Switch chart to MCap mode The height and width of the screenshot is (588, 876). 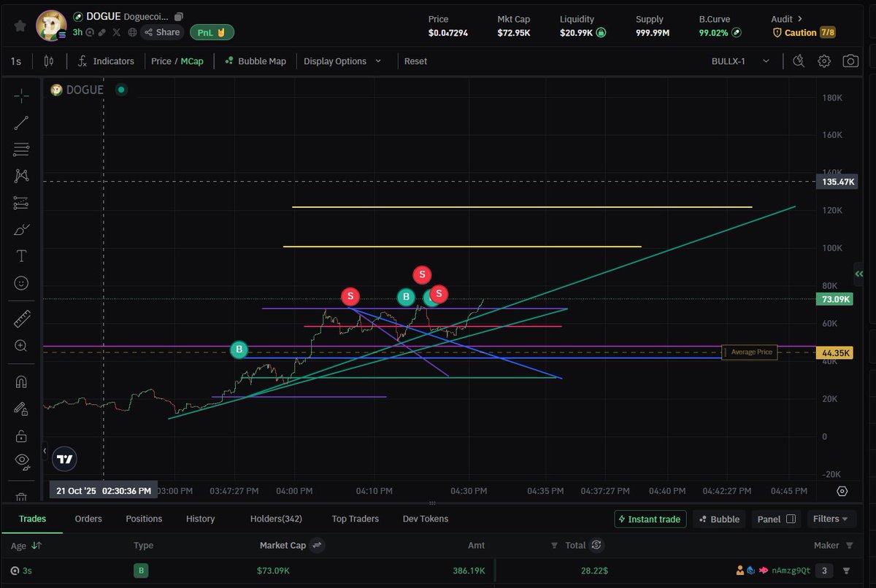(x=192, y=61)
